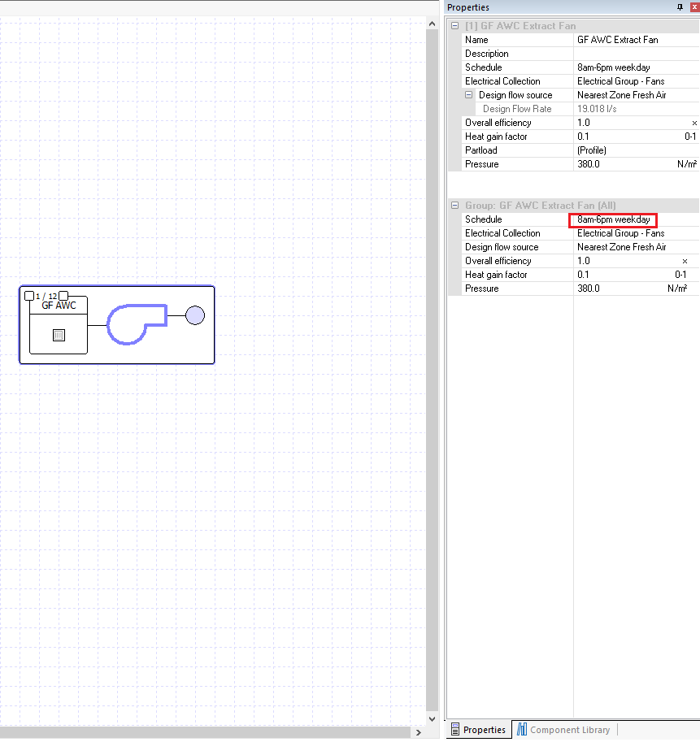Click the GF AWC zone label

tap(59, 306)
